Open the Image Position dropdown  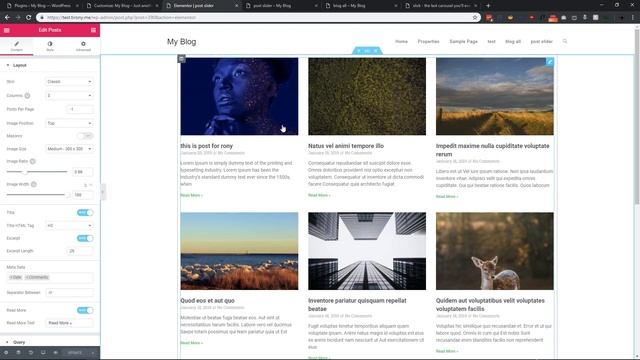(69, 123)
